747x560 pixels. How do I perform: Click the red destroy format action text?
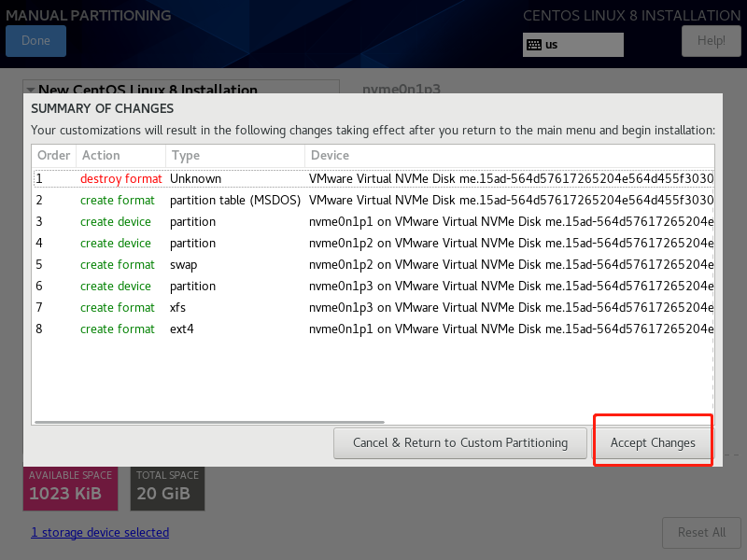[121, 178]
